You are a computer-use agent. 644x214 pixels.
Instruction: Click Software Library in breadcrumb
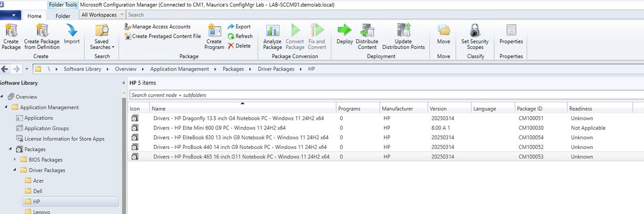click(x=83, y=69)
